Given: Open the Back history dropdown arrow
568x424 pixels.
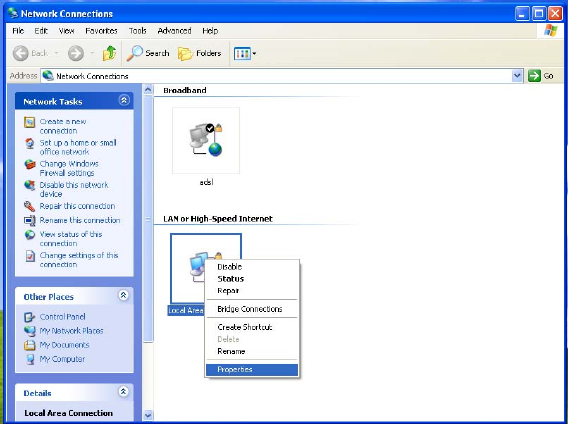Looking at the screenshot, I should pyautogui.click(x=56, y=53).
